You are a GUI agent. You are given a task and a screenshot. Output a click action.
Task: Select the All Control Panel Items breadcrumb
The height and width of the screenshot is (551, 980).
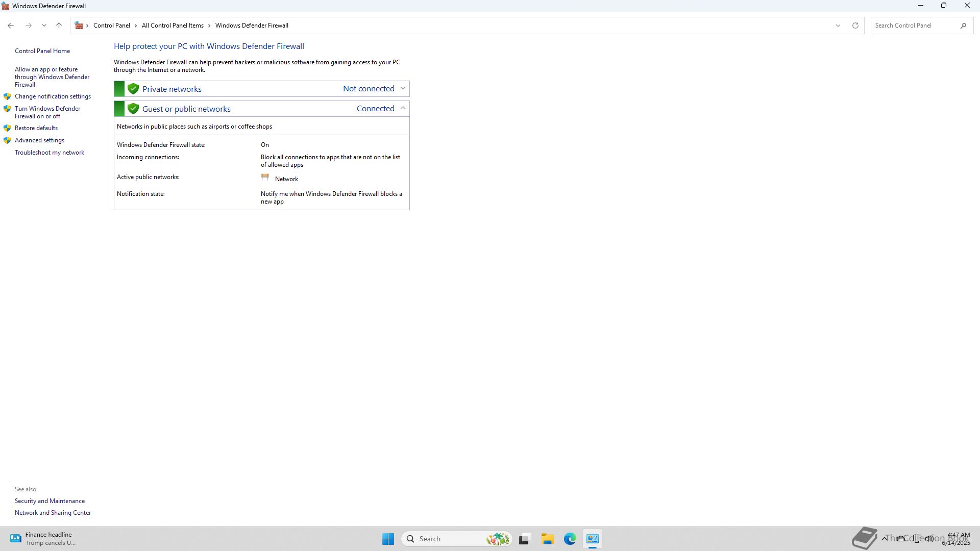click(x=173, y=26)
